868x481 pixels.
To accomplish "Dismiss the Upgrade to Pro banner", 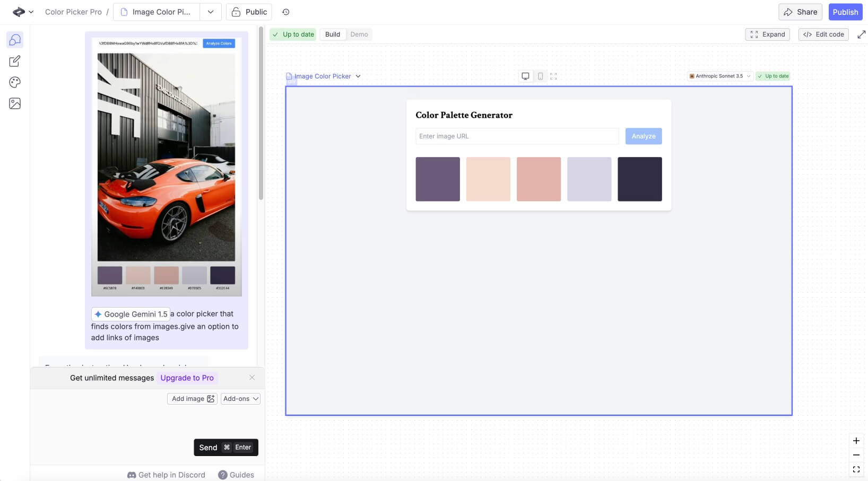I will [x=252, y=378].
